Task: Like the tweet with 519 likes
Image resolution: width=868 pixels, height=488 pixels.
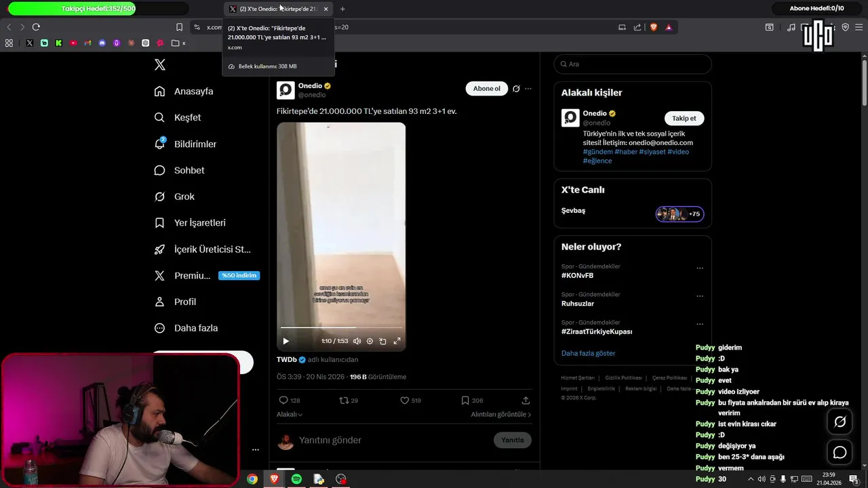Action: point(410,401)
